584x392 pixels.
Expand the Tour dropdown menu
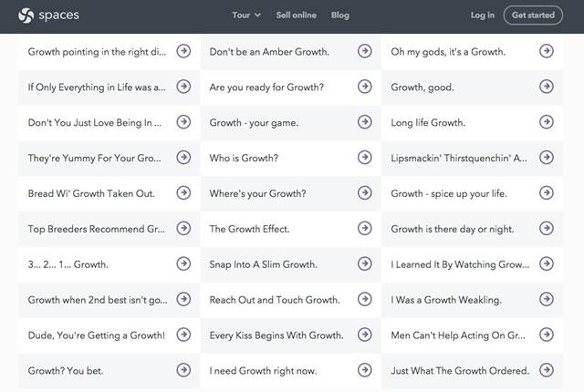(246, 15)
